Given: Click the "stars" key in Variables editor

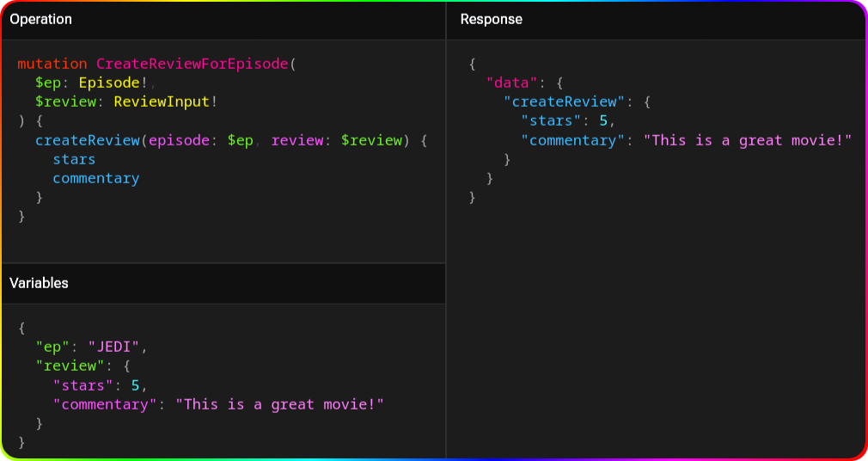Looking at the screenshot, I should (x=83, y=384).
